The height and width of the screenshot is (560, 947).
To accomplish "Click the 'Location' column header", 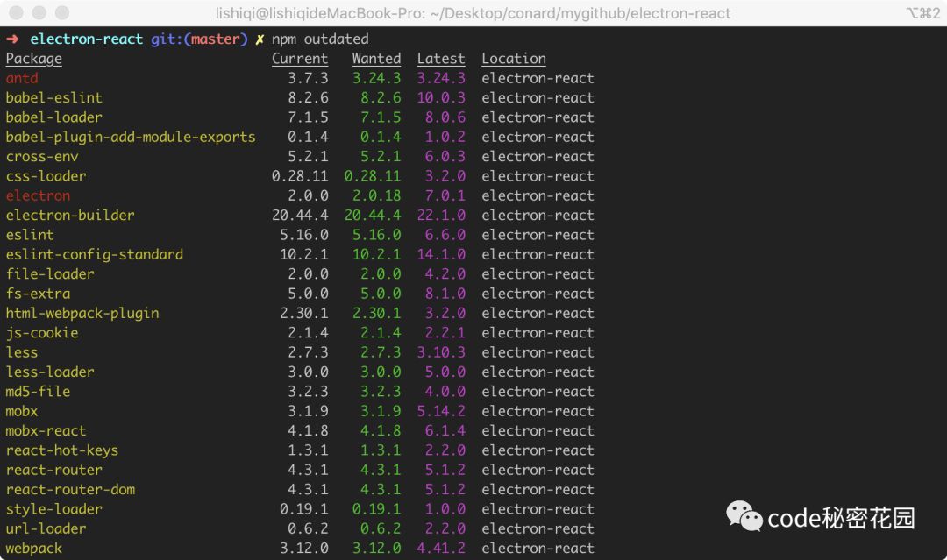I will point(513,59).
